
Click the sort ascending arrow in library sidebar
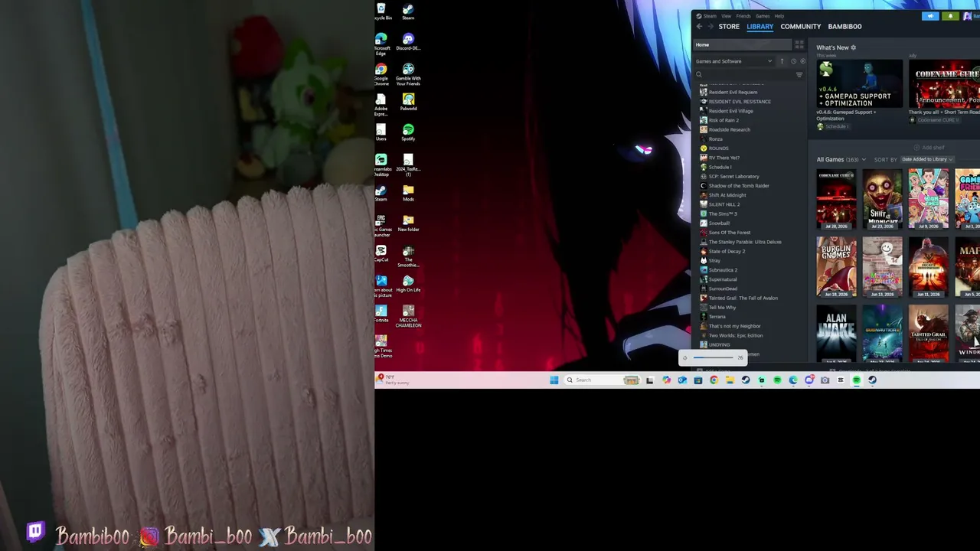click(x=782, y=61)
